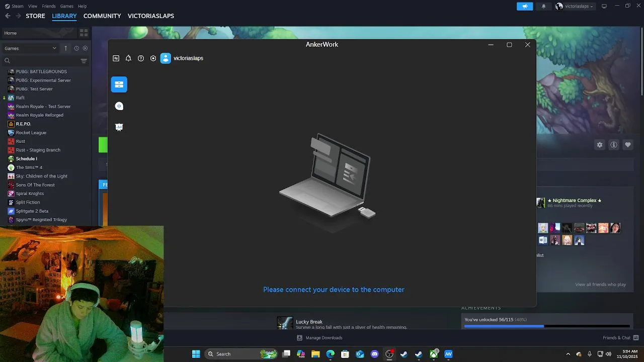Open the LIBRARY tab in Steam
The width and height of the screenshot is (644, 362).
tap(64, 16)
